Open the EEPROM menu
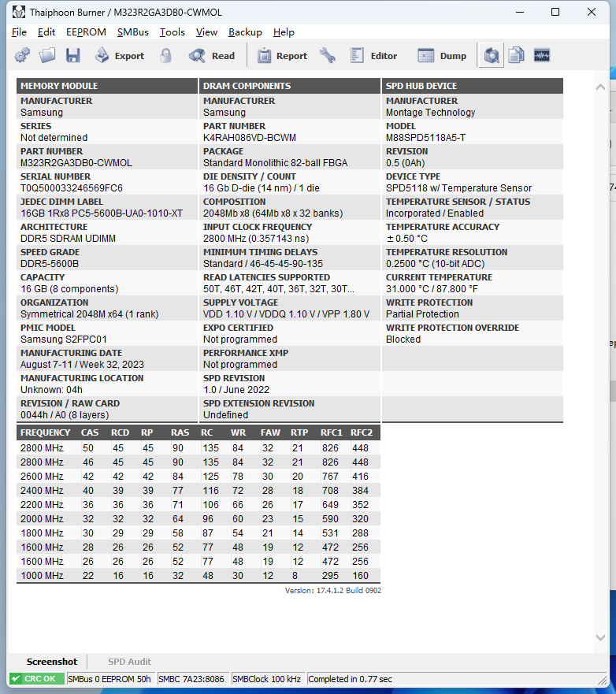616x694 pixels. tap(86, 32)
